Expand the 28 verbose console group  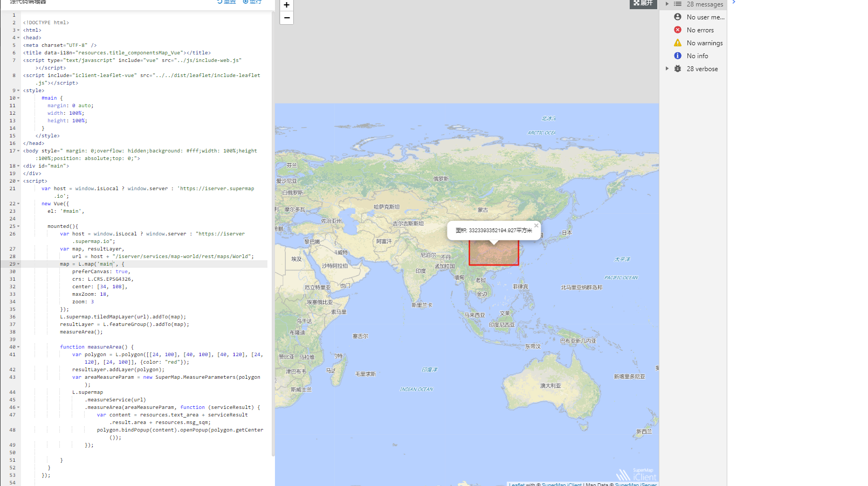click(667, 69)
